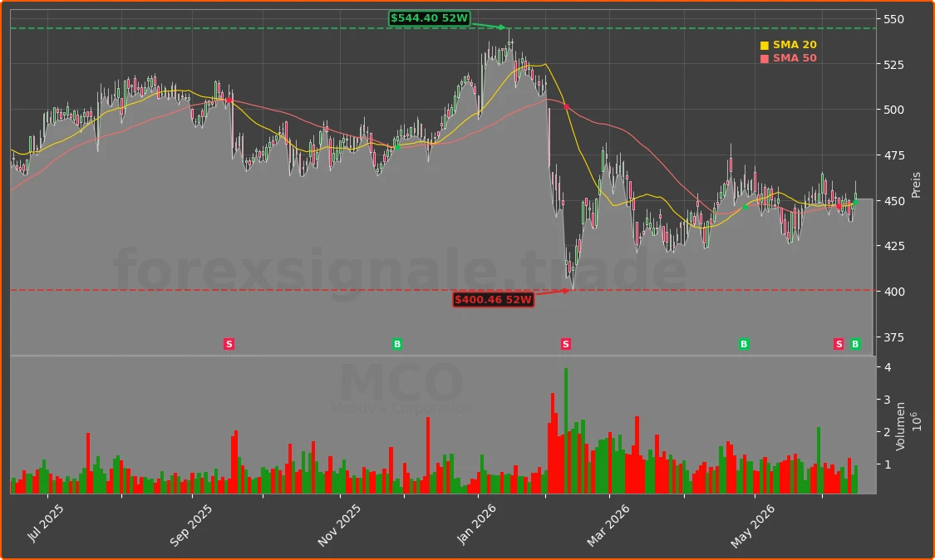Viewport: 935px width, 560px height.
Task: Click the red SMA 50 legend swatch
Action: 765,58
